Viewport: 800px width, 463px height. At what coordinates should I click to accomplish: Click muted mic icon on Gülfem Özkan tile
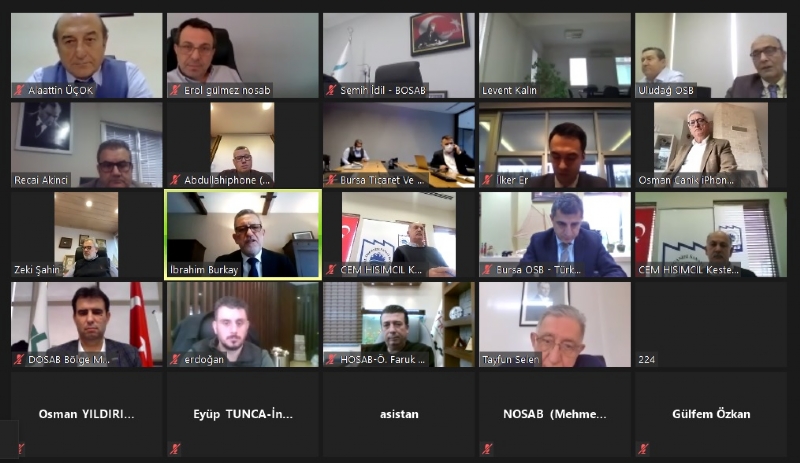click(x=643, y=449)
